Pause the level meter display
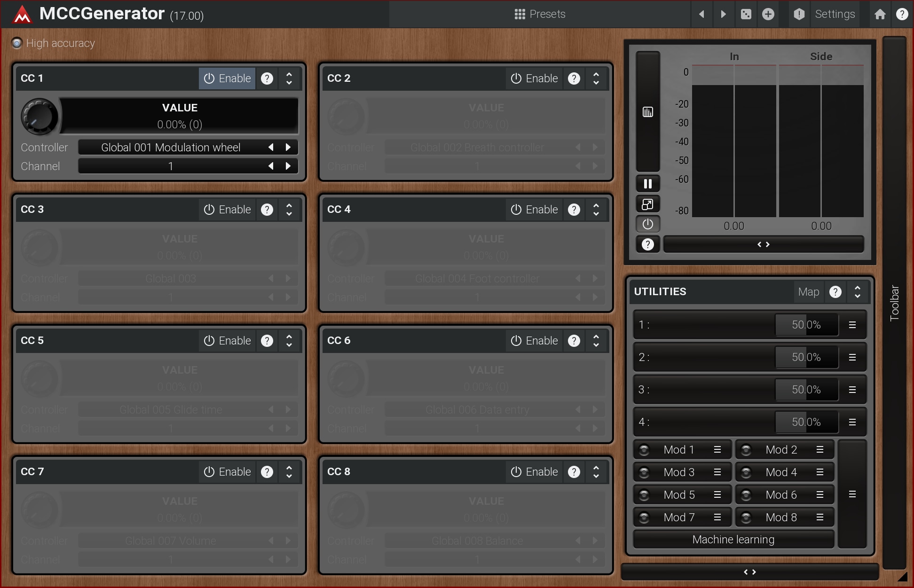This screenshot has width=914, height=588. click(x=647, y=184)
